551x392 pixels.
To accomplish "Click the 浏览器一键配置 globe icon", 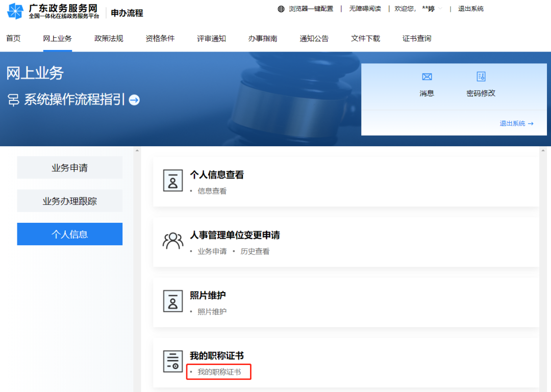I will point(280,9).
